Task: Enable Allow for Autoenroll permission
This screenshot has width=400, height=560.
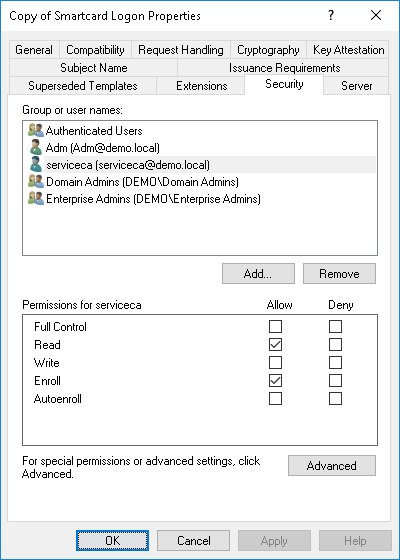Action: 275,399
